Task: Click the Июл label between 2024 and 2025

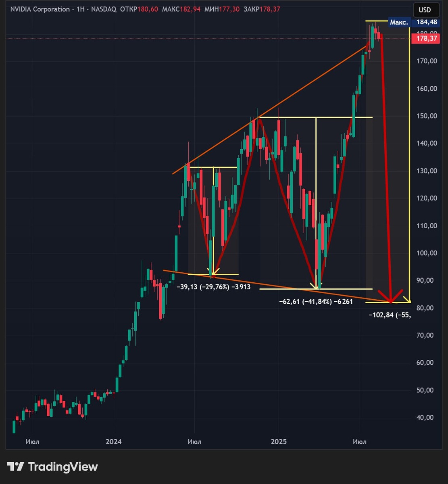Action: (194, 442)
